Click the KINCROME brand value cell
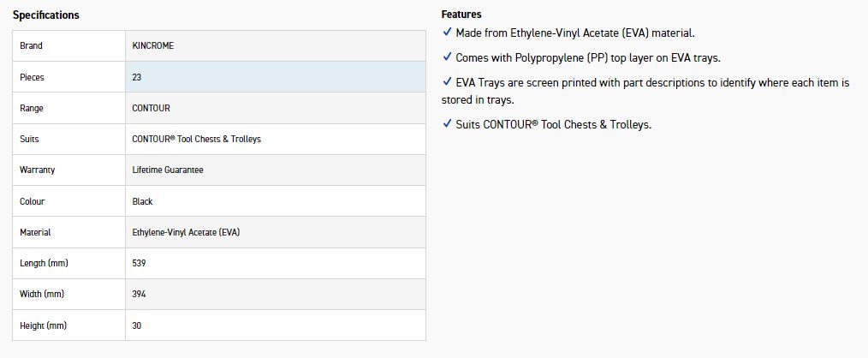This screenshot has height=358, width=868. click(275, 46)
